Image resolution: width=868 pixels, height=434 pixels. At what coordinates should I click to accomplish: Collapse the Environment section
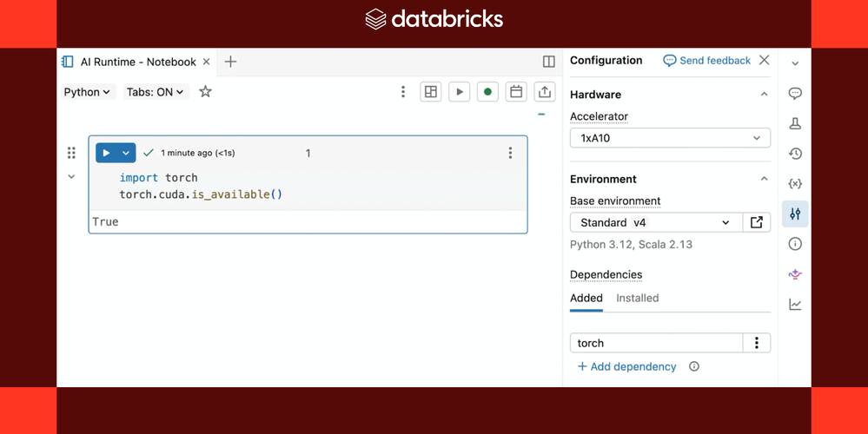coord(764,179)
